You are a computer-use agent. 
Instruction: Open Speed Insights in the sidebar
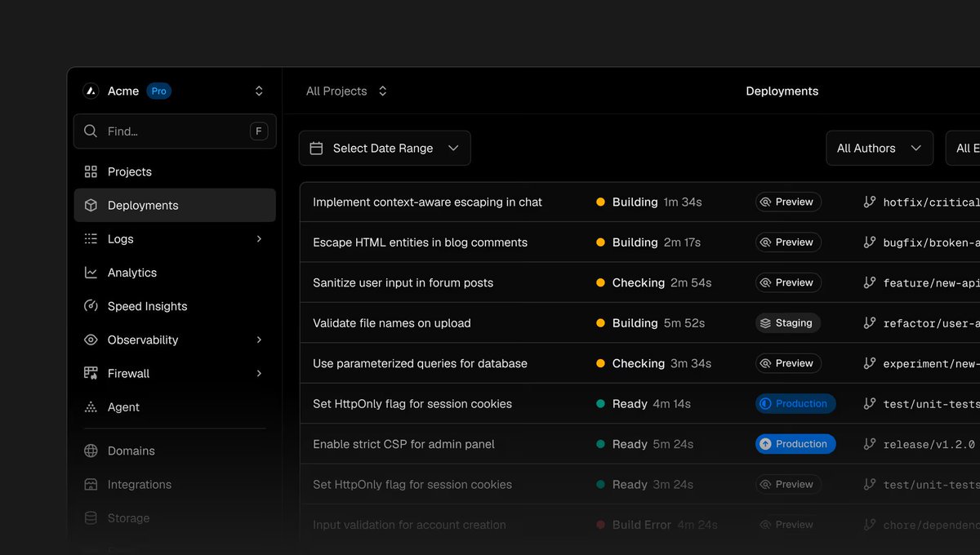click(175, 306)
